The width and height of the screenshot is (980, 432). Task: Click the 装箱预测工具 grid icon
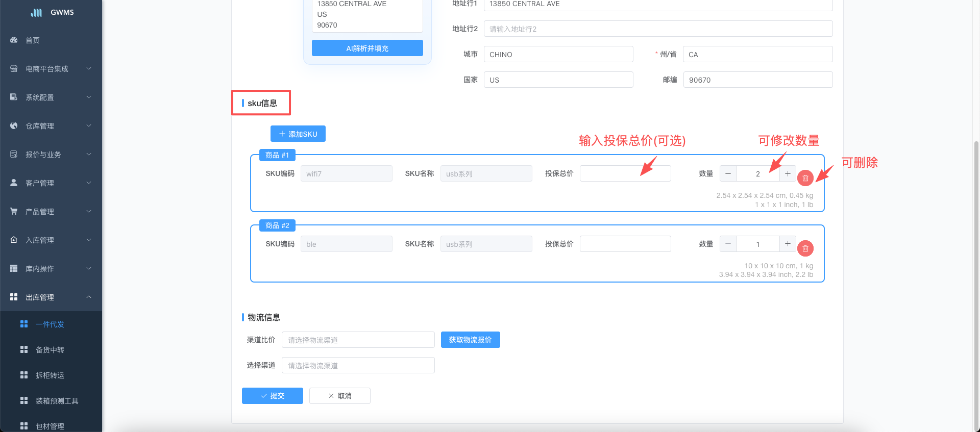(24, 400)
